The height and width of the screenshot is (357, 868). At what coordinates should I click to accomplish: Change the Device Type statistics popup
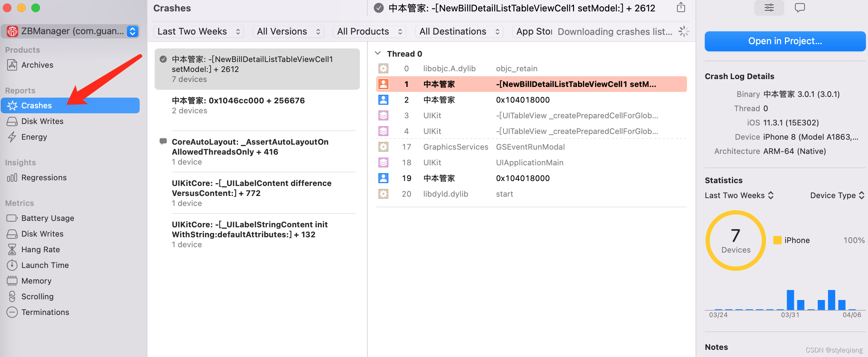point(837,195)
